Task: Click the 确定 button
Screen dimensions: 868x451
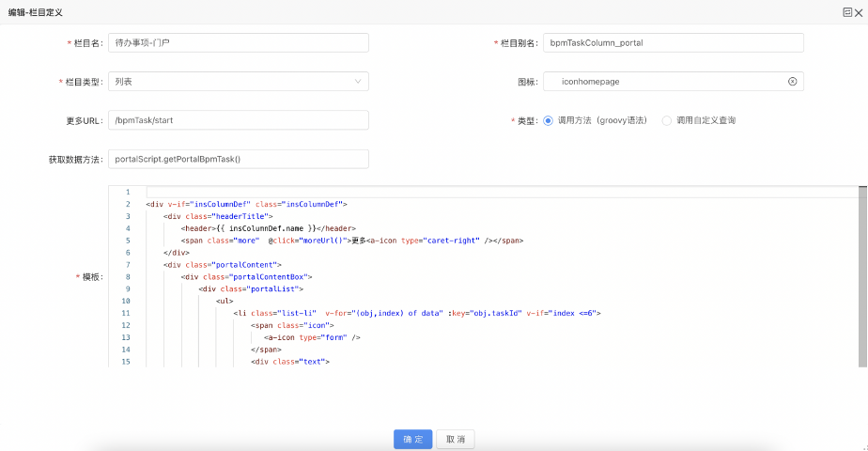Action: pyautogui.click(x=413, y=440)
